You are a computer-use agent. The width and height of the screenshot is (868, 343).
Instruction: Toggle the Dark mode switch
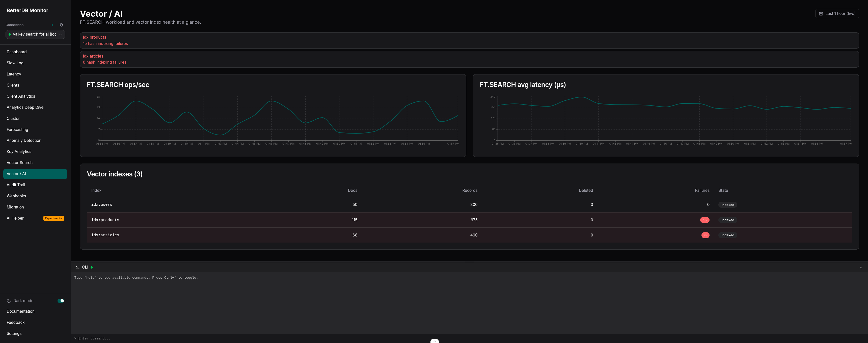point(60,300)
